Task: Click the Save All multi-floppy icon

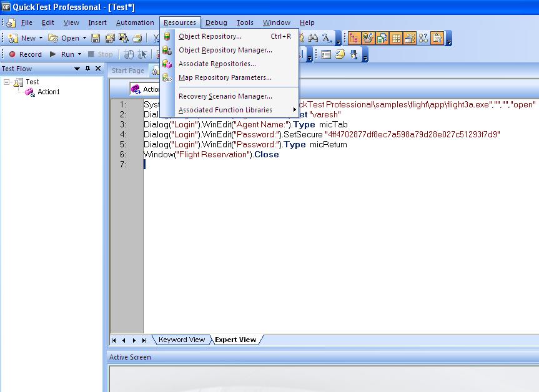Action: click(x=110, y=38)
